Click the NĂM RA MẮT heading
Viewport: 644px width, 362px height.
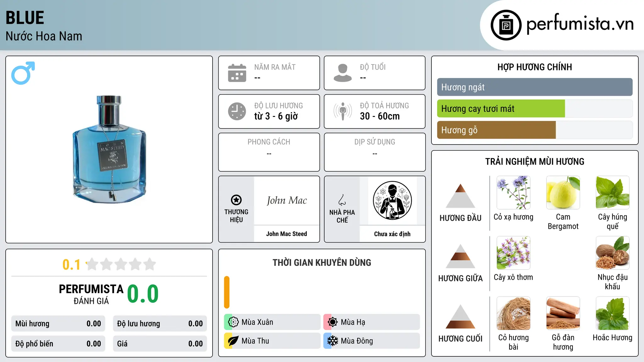point(275,67)
